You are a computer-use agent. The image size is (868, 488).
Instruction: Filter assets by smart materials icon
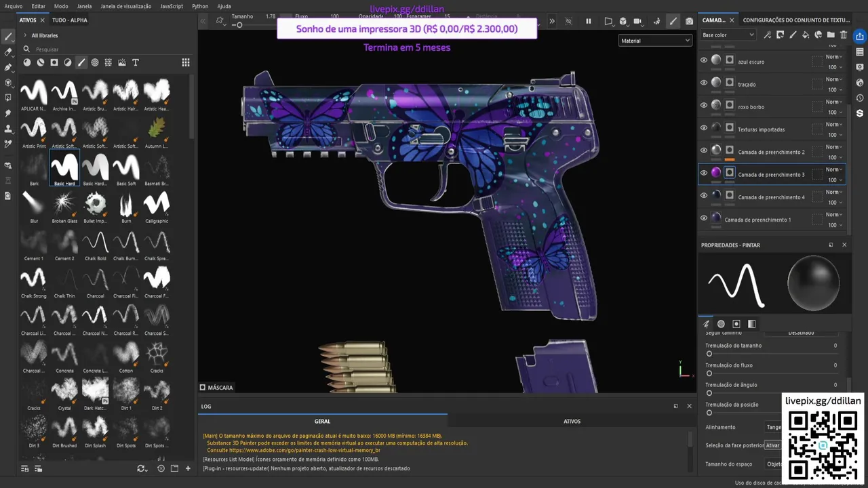(x=41, y=62)
